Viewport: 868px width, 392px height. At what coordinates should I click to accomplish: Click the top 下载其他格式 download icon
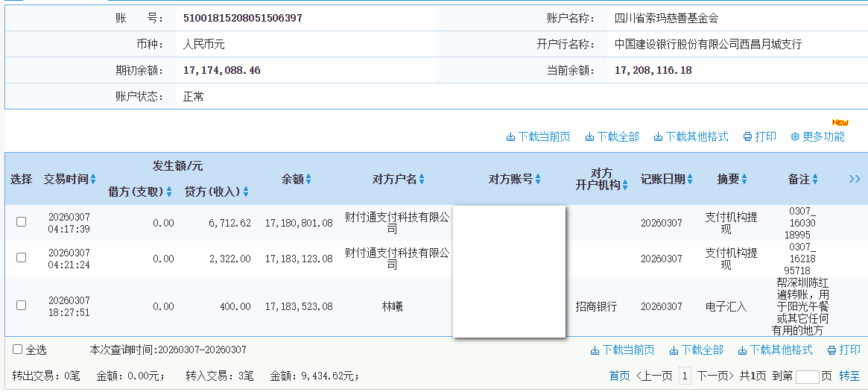[659, 137]
